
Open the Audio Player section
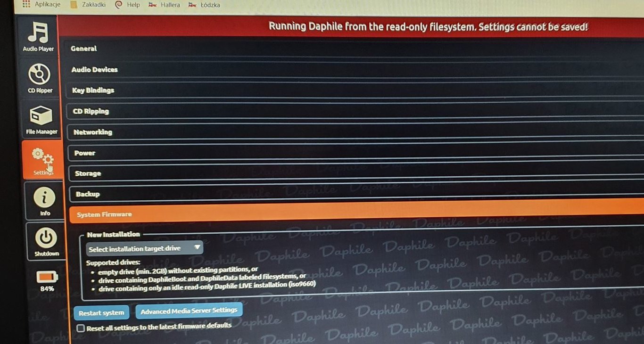pos(38,37)
